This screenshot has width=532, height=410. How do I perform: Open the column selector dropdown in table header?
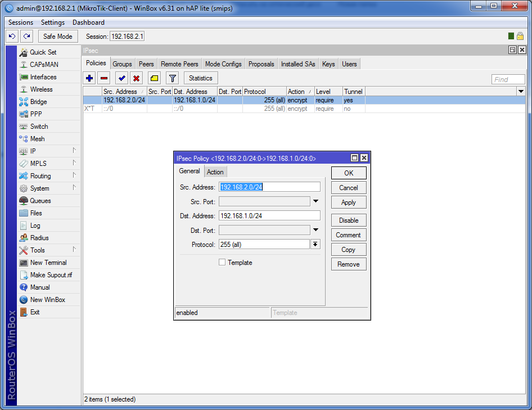point(521,91)
